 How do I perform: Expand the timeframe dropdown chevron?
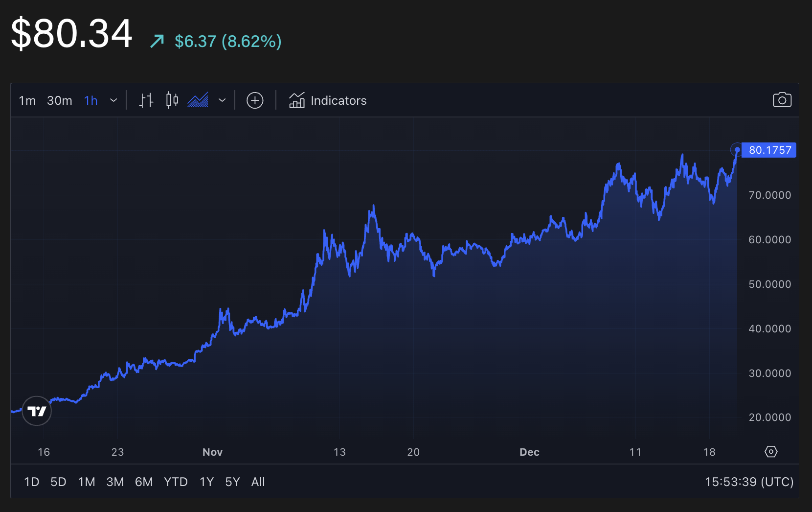(114, 100)
